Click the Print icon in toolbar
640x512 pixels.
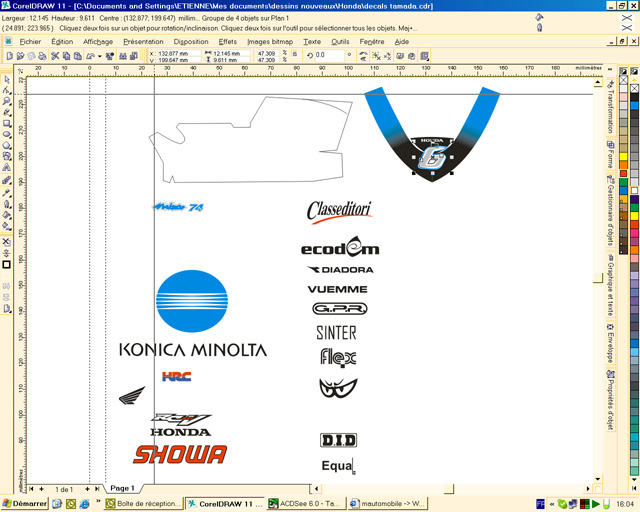click(42, 56)
